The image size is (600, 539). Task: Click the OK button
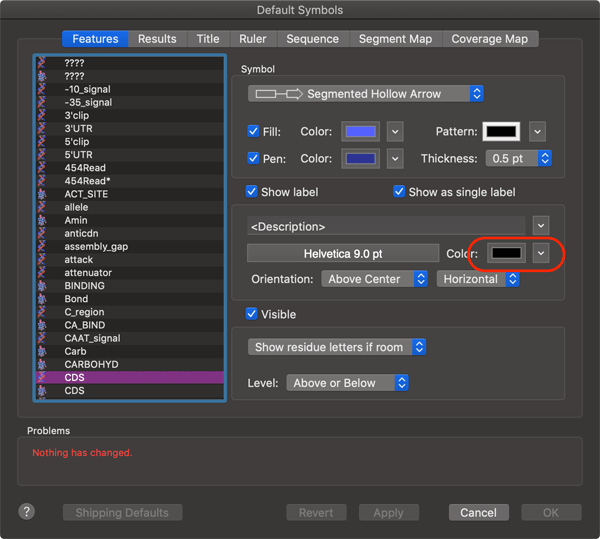pos(551,512)
